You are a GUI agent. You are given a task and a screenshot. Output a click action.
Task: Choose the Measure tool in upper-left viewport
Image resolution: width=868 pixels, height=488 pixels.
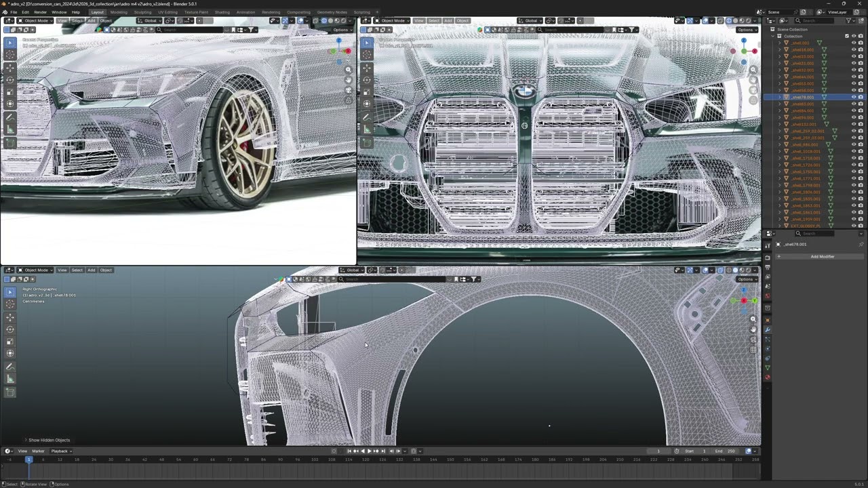(10, 130)
